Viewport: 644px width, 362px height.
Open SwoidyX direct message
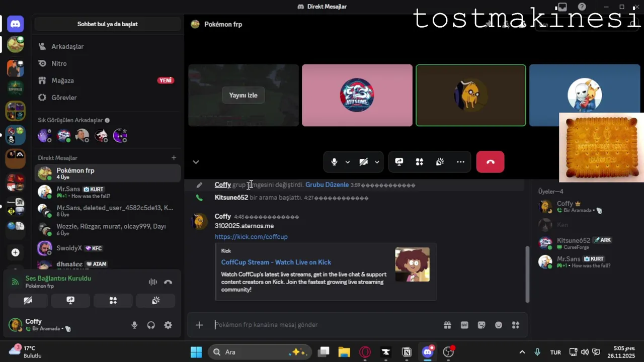point(107,248)
